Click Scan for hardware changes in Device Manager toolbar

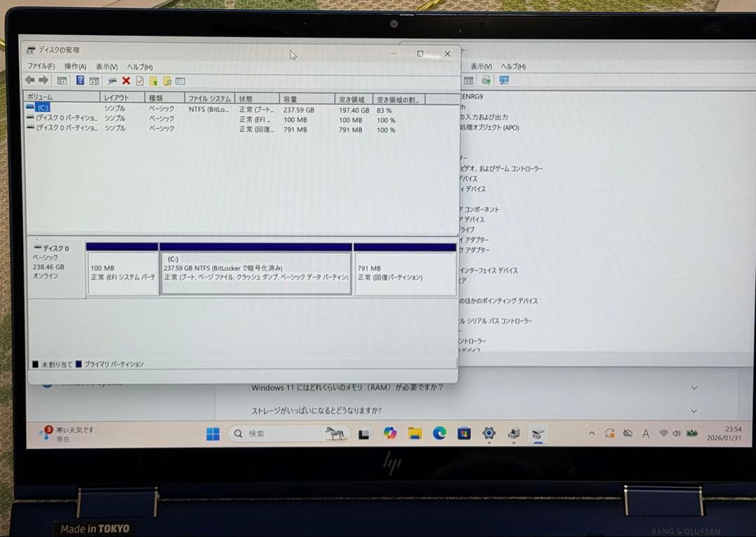click(487, 81)
